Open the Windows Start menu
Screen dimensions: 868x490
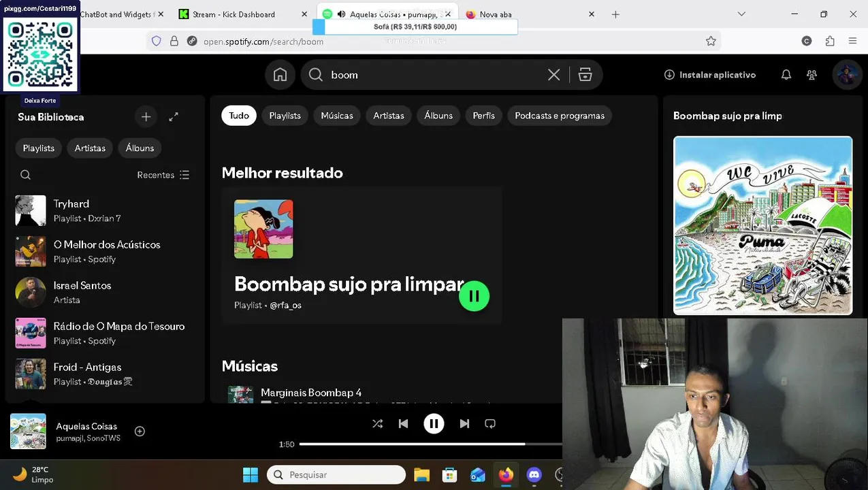click(251, 475)
